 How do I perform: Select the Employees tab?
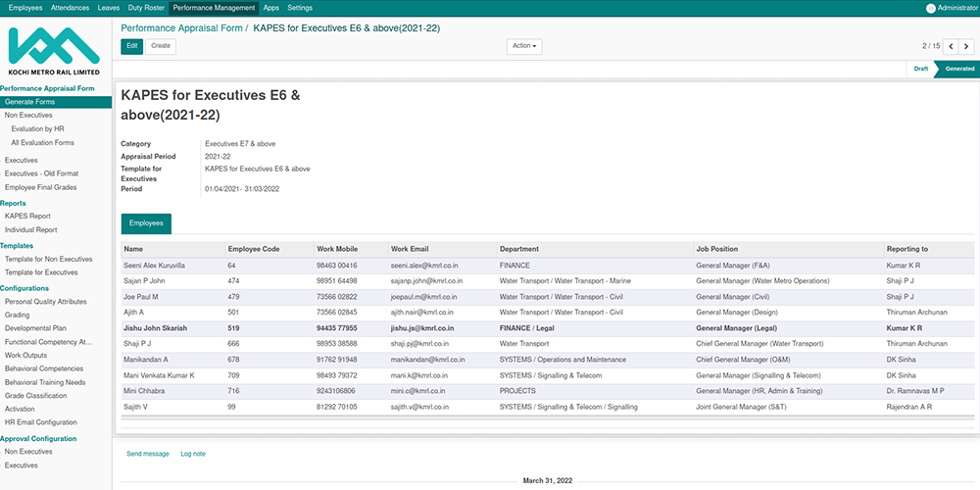point(146,223)
